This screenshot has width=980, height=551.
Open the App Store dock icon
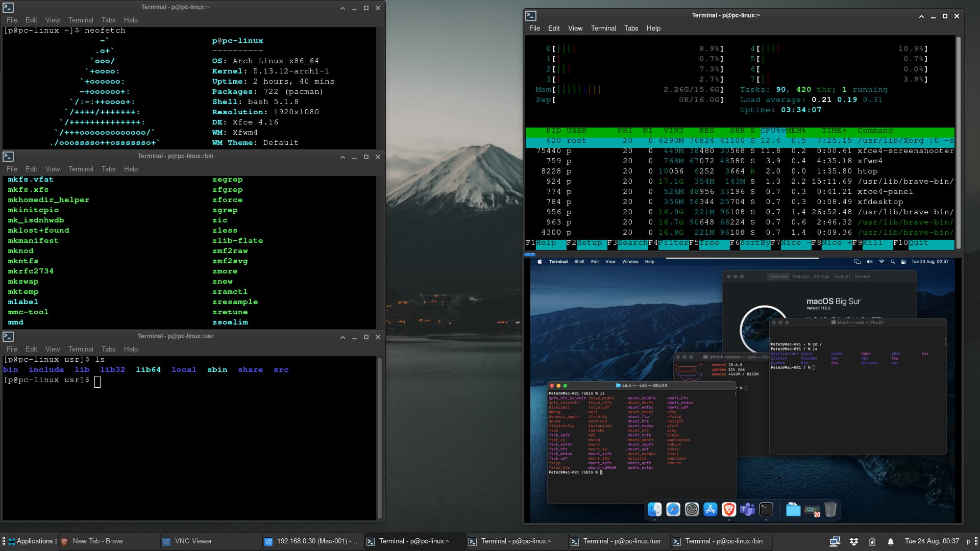coord(710,509)
